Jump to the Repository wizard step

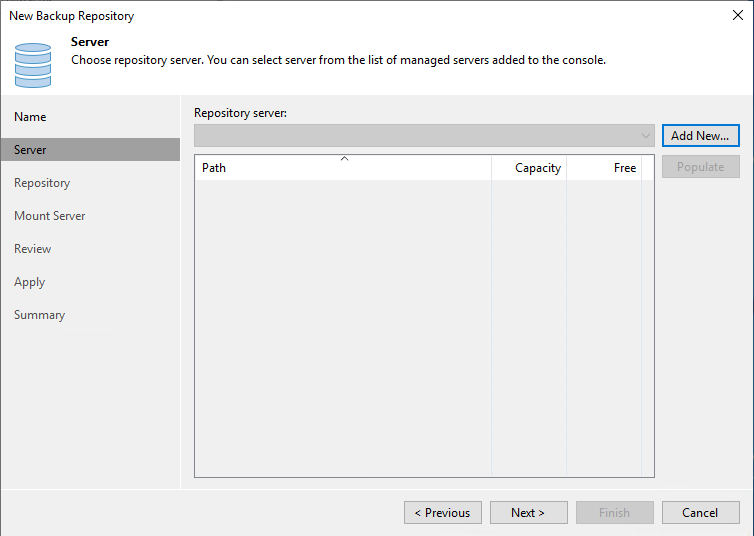tap(42, 183)
